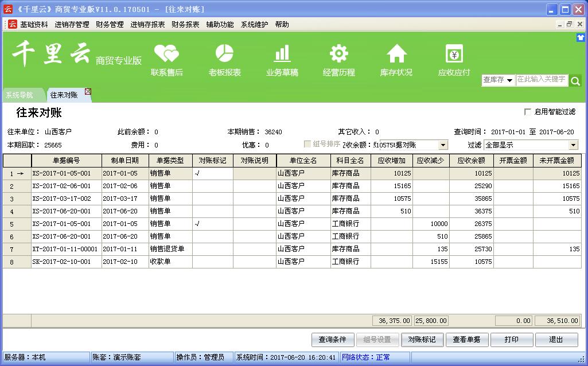Viewport: 588px width, 366px height.
Task: Toggle the 组号排序 checkbox
Action: [x=307, y=145]
